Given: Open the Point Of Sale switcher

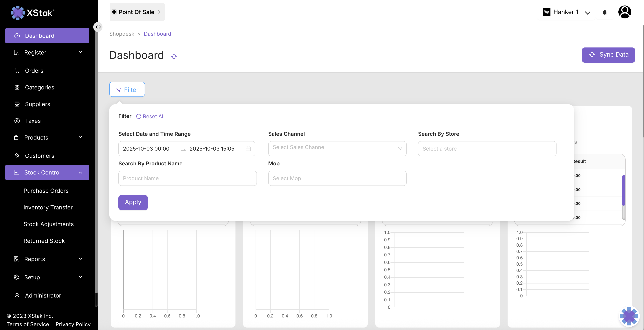Looking at the screenshot, I should click(x=137, y=12).
